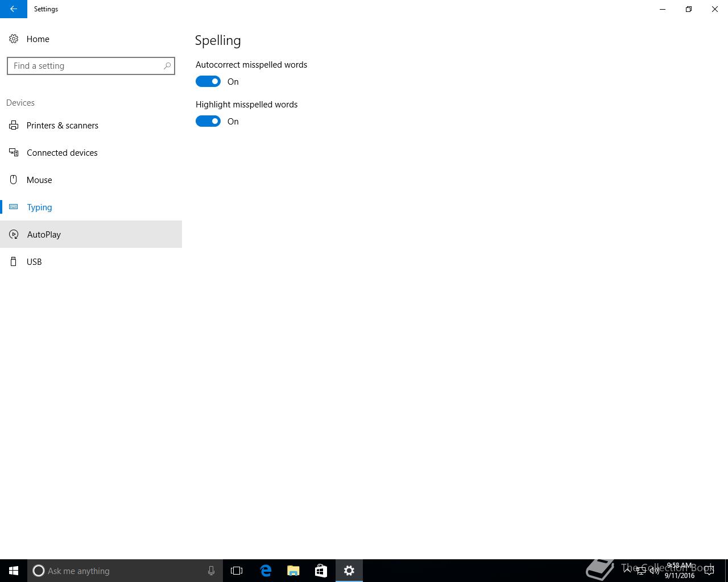Open the Windows Store from taskbar
This screenshot has height=582, width=728.
(x=321, y=571)
